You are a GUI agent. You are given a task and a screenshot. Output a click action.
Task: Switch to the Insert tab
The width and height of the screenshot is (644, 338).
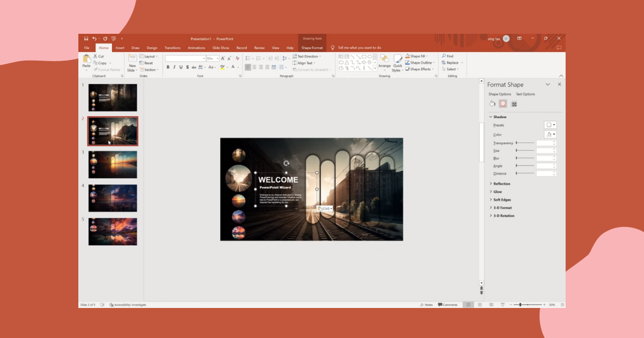(120, 48)
